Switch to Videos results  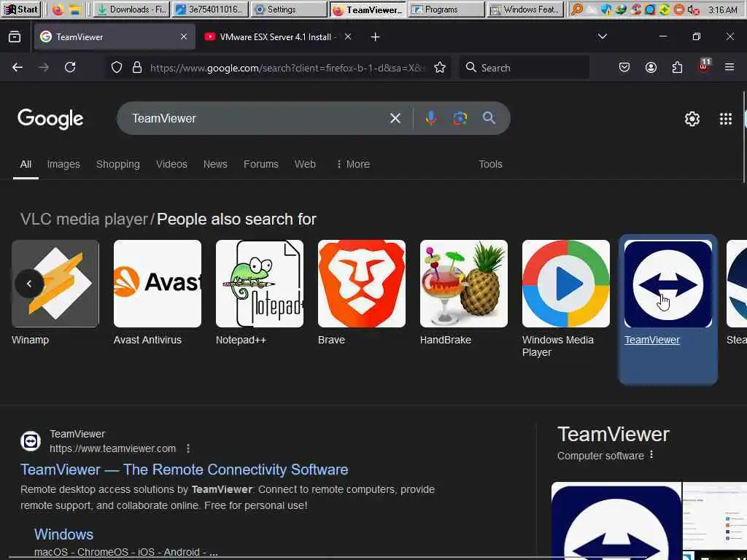[x=171, y=164]
